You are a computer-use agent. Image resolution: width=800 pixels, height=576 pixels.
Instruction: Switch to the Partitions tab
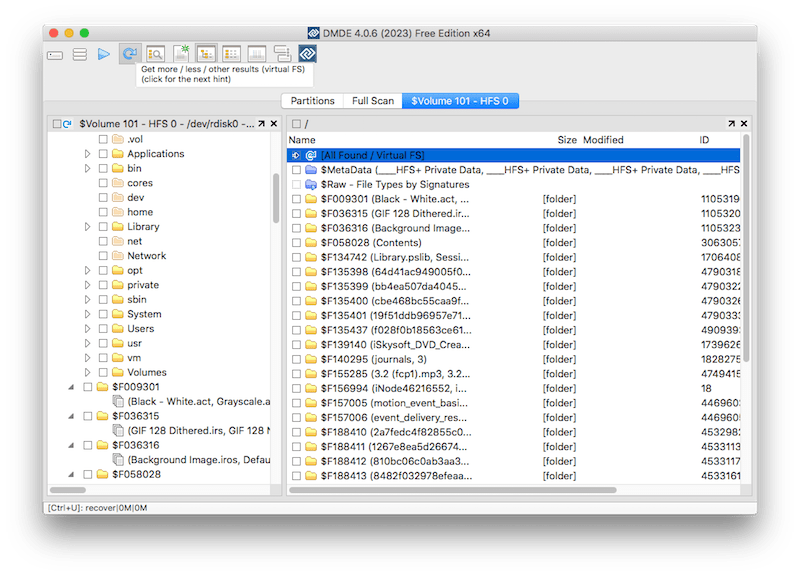(312, 100)
